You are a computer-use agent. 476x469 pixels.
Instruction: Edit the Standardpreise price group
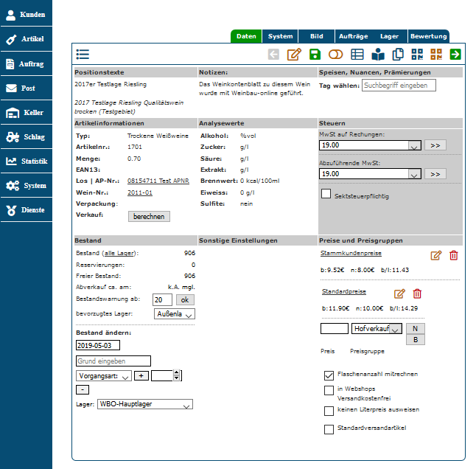click(x=400, y=293)
